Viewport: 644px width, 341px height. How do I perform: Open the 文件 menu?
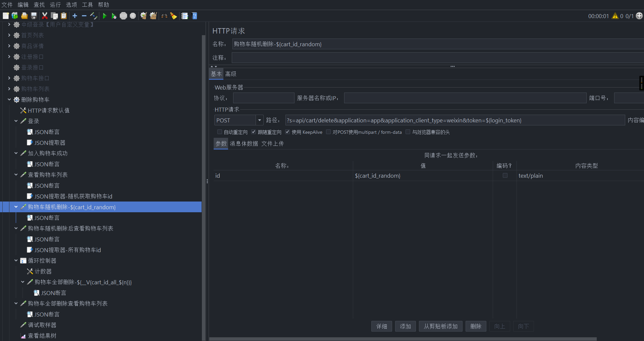pos(7,5)
